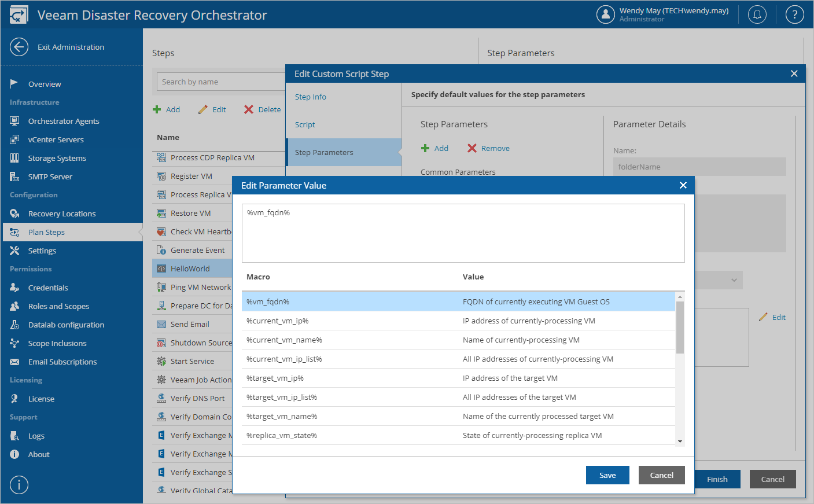Click the macro list scroll up arrow
Image resolution: width=814 pixels, height=504 pixels.
tap(680, 297)
